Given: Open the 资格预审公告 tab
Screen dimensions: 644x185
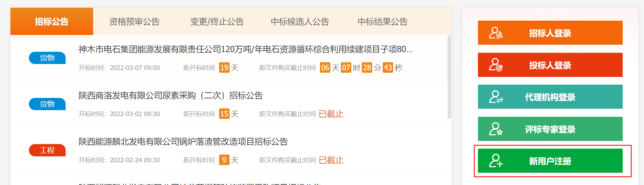Looking at the screenshot, I should point(134,22).
